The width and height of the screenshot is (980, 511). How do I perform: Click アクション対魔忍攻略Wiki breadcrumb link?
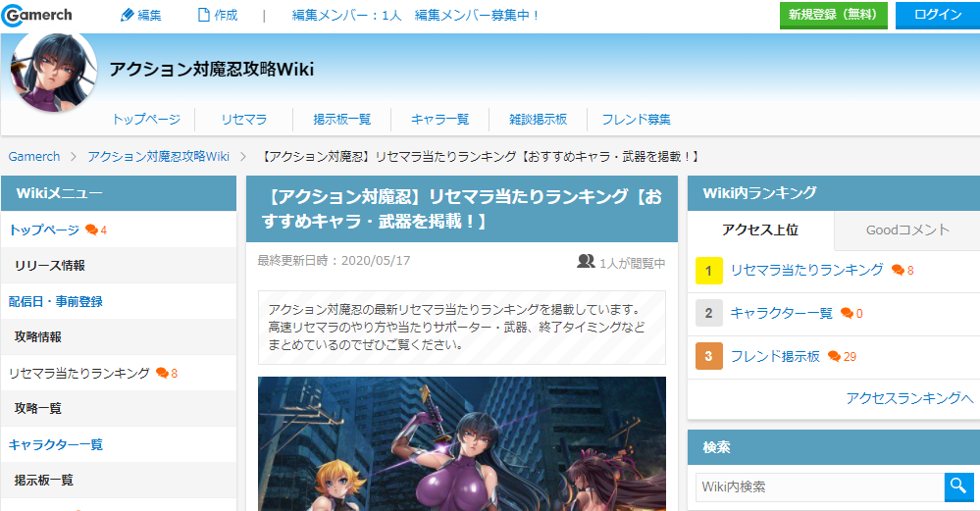(159, 156)
